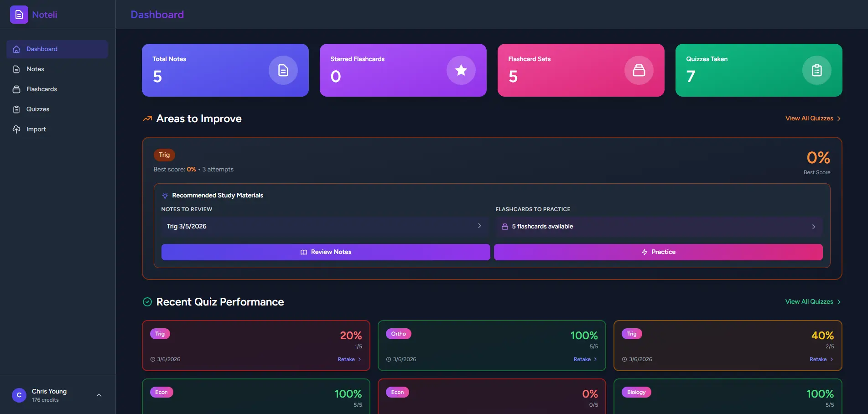Go to Flashcards in the sidebar
This screenshot has width=868, height=414.
(42, 89)
